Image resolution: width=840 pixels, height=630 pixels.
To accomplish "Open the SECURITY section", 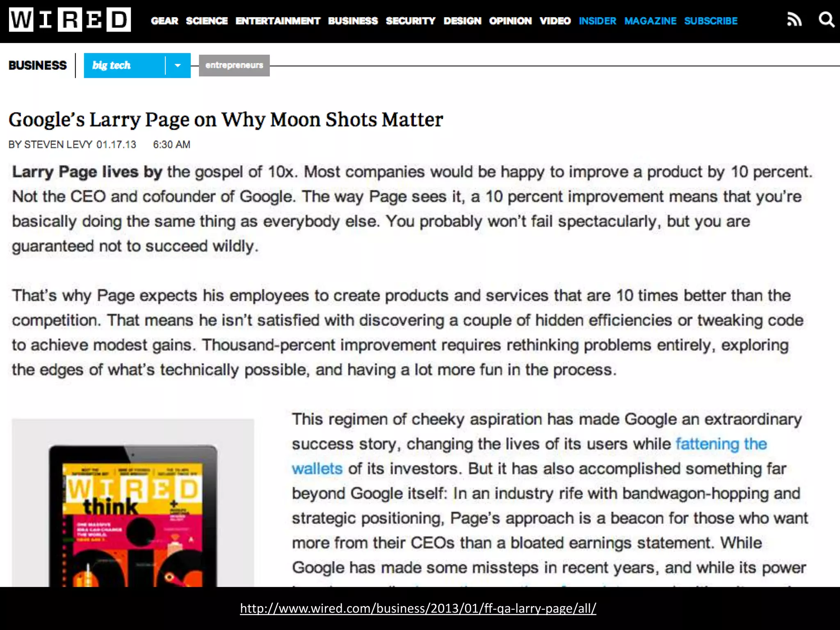I will click(411, 21).
